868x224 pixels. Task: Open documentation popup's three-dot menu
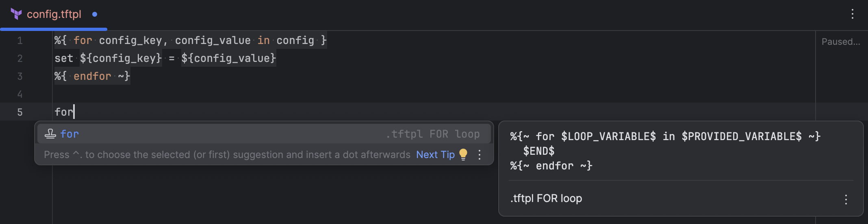[x=846, y=199]
